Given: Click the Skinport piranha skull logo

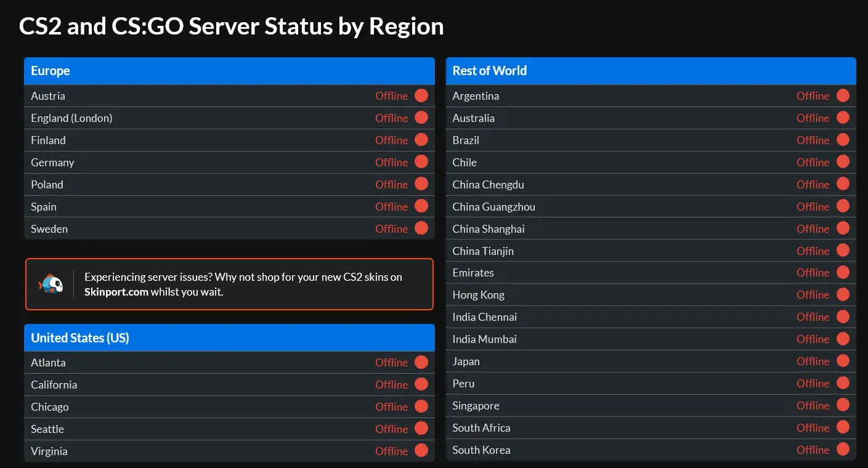Looking at the screenshot, I should pyautogui.click(x=51, y=284).
